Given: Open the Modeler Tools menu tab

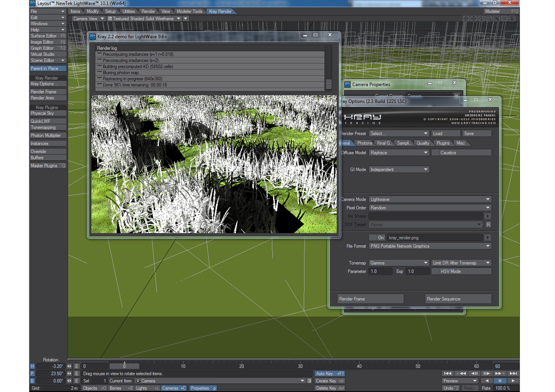Looking at the screenshot, I should [x=189, y=11].
